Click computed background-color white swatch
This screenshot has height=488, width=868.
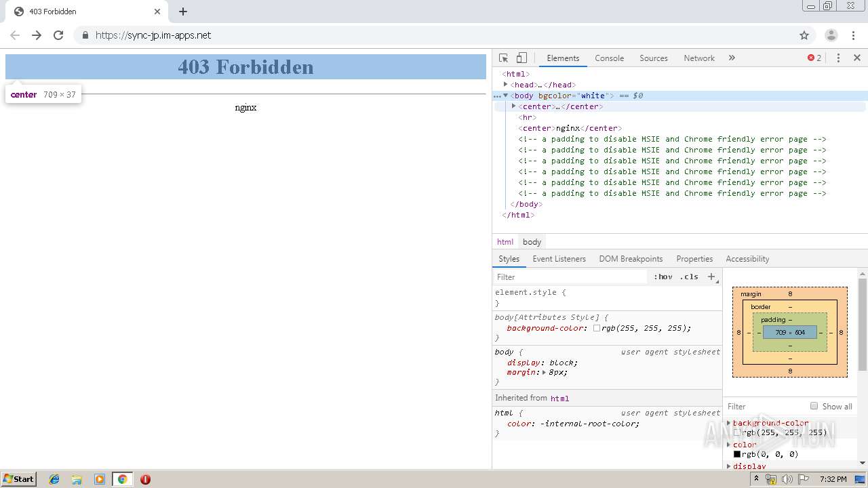click(737, 432)
